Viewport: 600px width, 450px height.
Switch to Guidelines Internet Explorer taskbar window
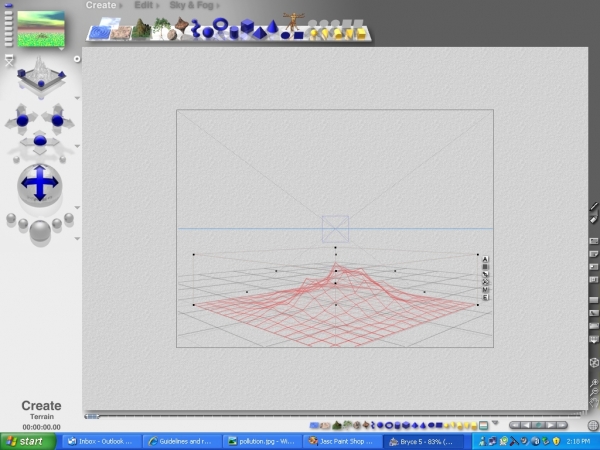coord(182,441)
